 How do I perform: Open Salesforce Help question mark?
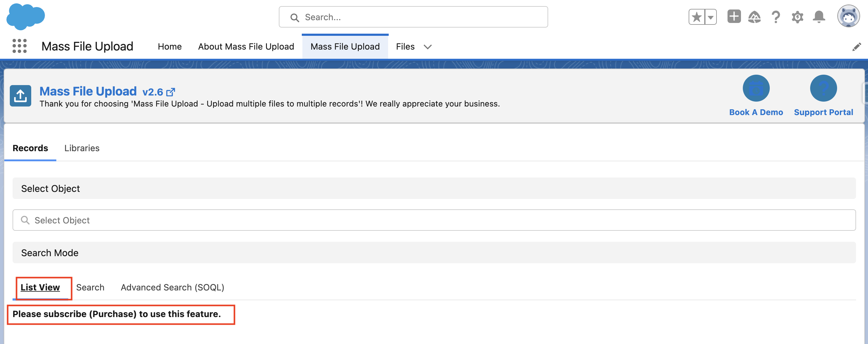tap(776, 17)
